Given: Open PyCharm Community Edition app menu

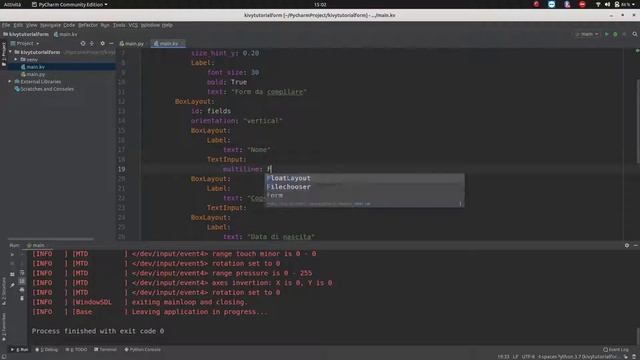Looking at the screenshot, I should tap(69, 4).
